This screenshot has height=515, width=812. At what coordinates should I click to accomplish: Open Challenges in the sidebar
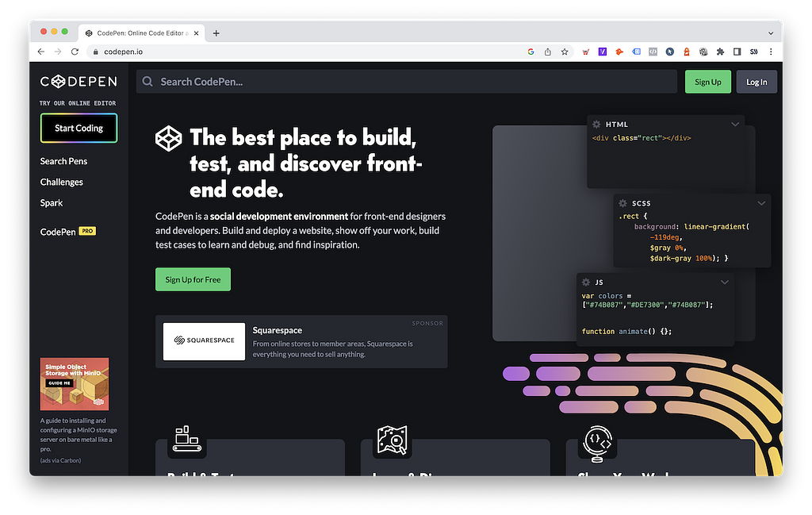62,182
